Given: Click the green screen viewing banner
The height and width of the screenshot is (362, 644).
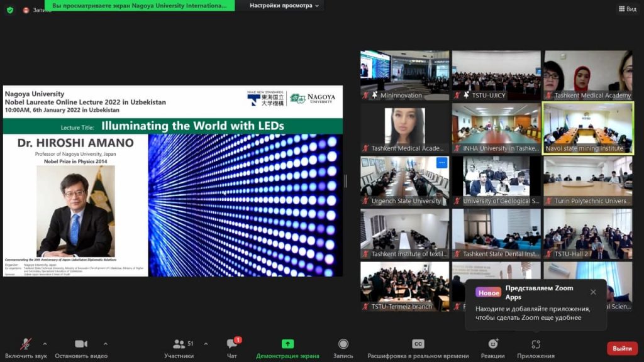Looking at the screenshot, I should [x=140, y=5].
